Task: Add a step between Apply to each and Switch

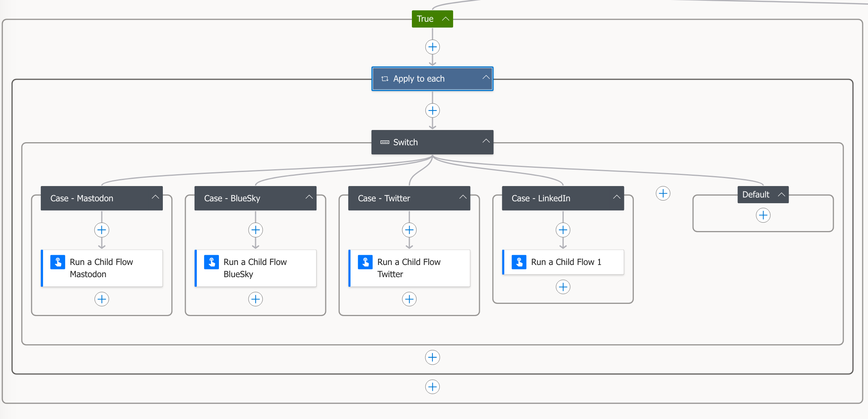Action: (432, 111)
